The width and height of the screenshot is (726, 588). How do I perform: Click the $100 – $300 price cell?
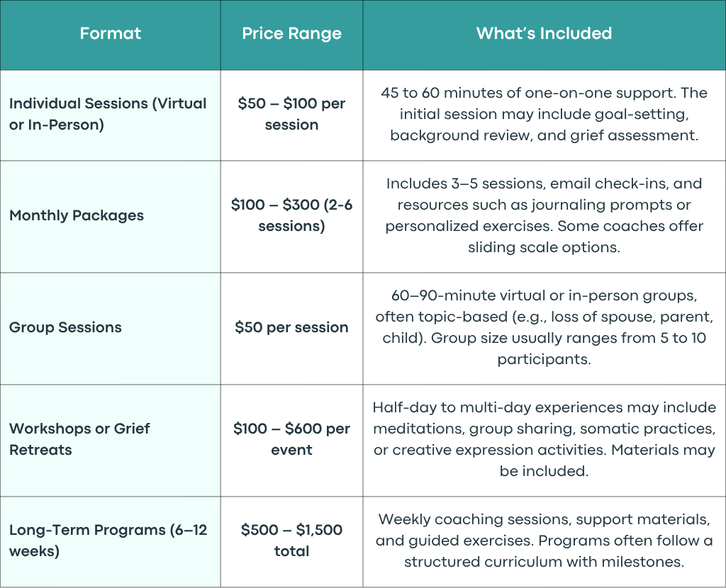[291, 215]
